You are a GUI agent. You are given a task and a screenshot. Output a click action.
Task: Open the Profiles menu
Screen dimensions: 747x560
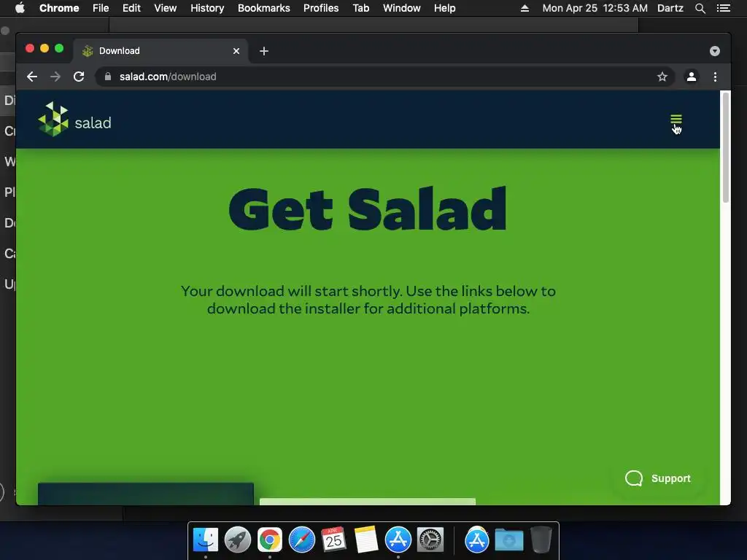click(x=321, y=8)
